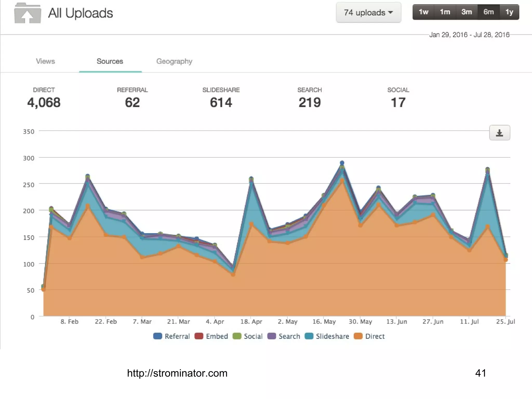Click the Direct total 4,068 stat
The image size is (532, 399).
[44, 102]
